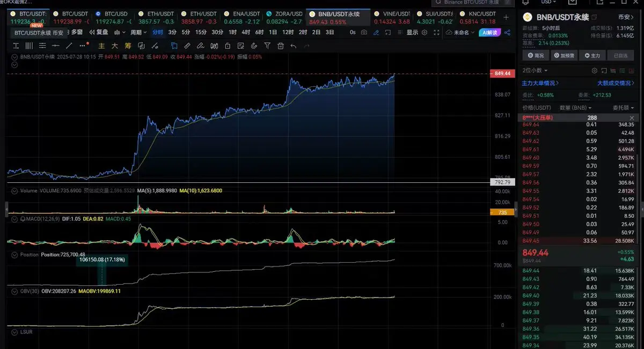Open more drawing tools ellipsis menu

[x=82, y=46]
